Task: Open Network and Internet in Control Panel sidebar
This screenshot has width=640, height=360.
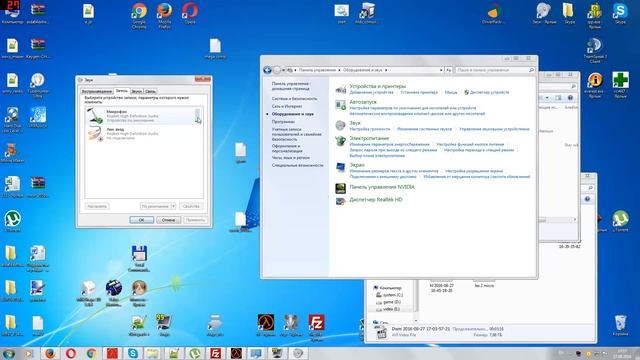Action: (287, 106)
